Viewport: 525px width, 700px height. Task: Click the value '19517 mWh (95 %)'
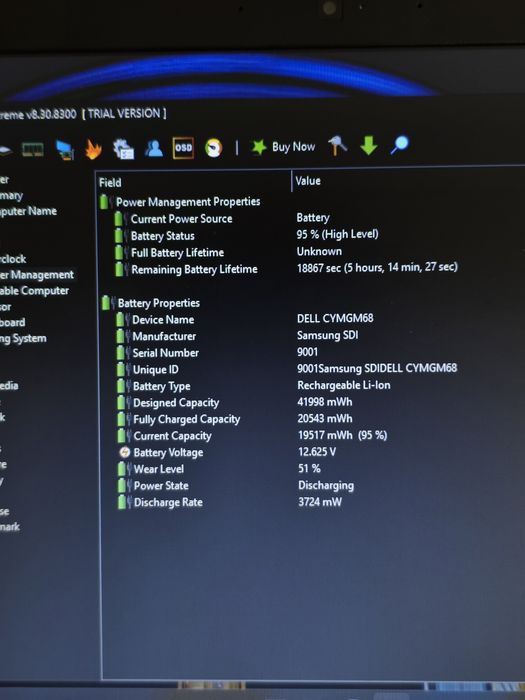342,435
